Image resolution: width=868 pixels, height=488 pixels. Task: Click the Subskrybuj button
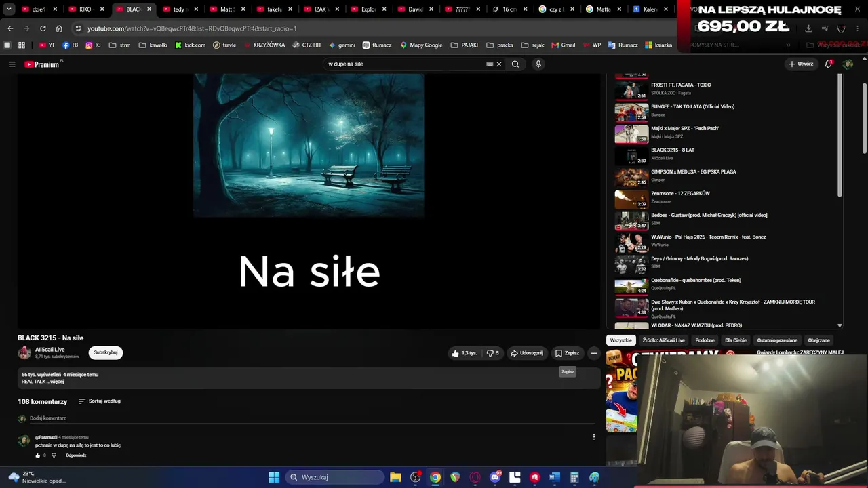(x=106, y=352)
